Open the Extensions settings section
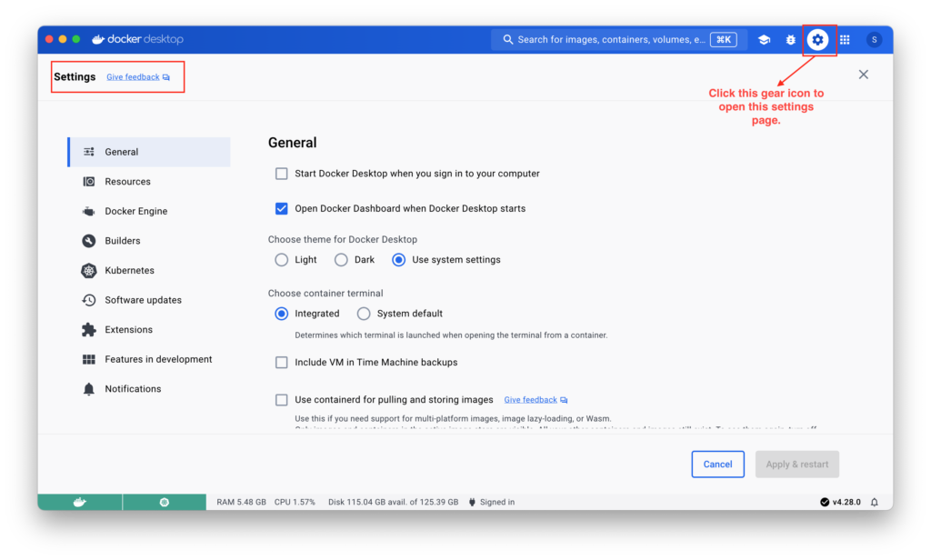The width and height of the screenshot is (931, 560). click(x=128, y=330)
